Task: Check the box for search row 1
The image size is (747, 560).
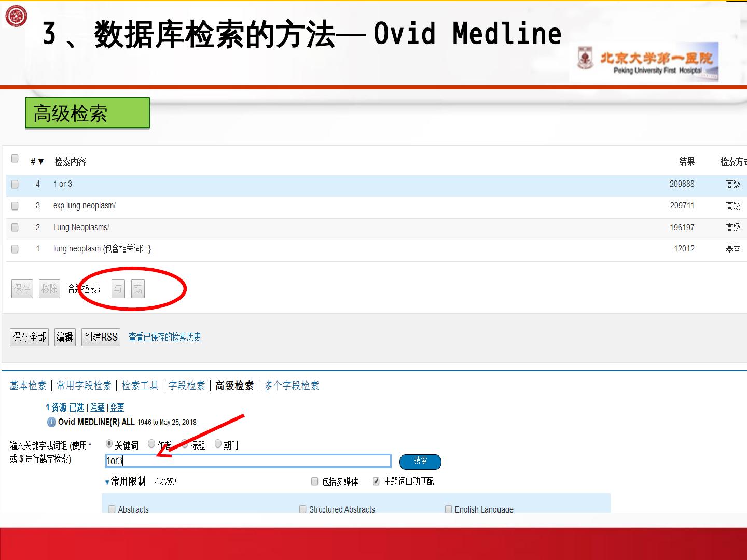Action: (15, 249)
